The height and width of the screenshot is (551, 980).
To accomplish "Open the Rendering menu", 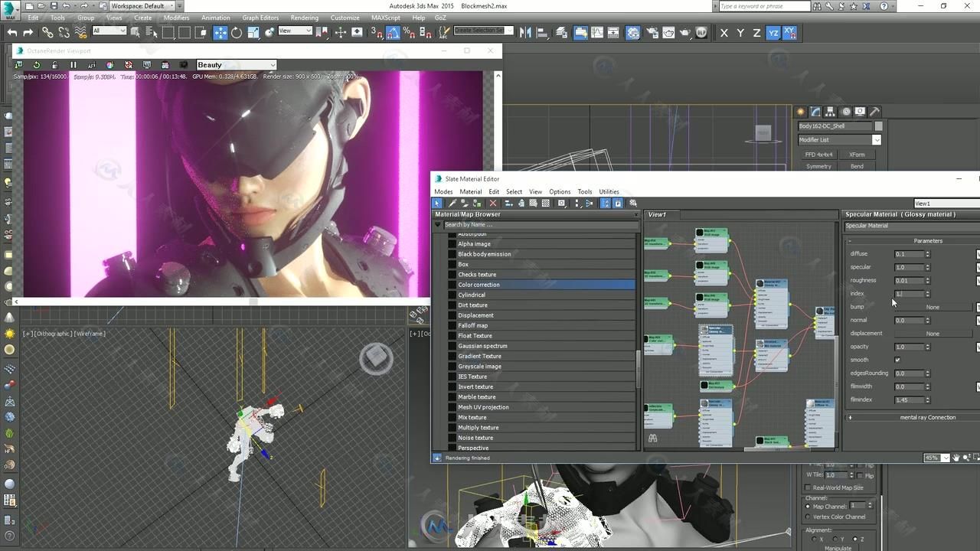I will coord(304,18).
